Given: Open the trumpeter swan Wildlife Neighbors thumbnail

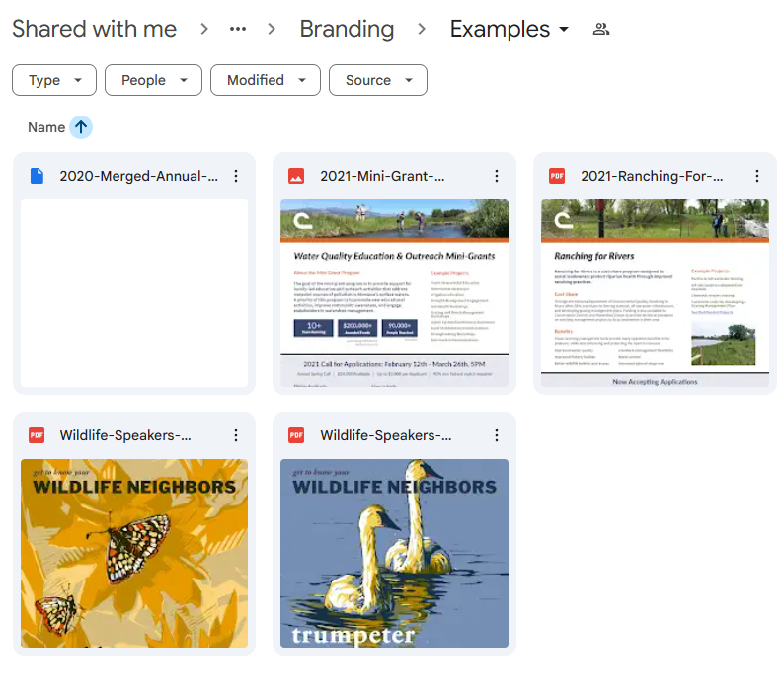Looking at the screenshot, I should click(395, 554).
